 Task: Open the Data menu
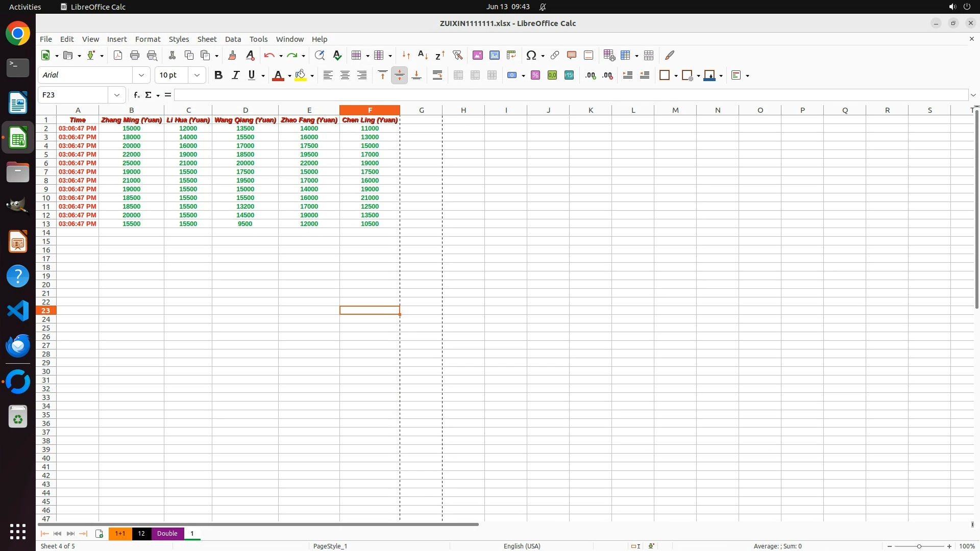(x=233, y=39)
